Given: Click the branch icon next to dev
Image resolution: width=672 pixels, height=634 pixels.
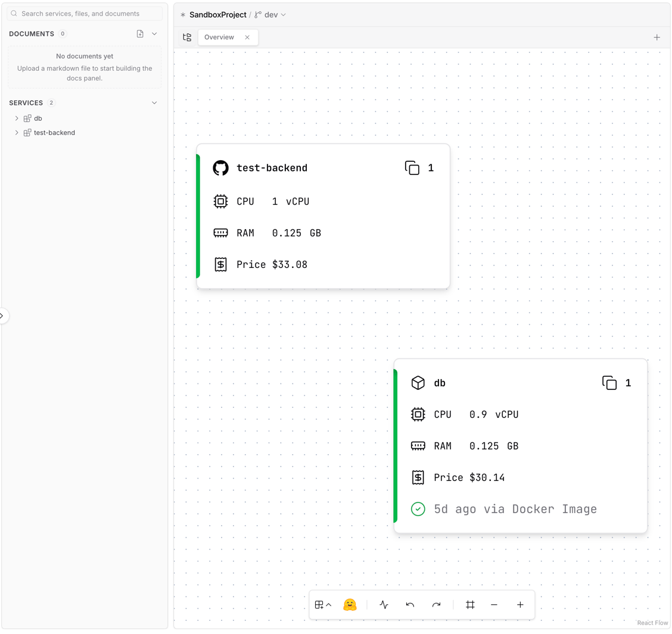Looking at the screenshot, I should pos(257,14).
